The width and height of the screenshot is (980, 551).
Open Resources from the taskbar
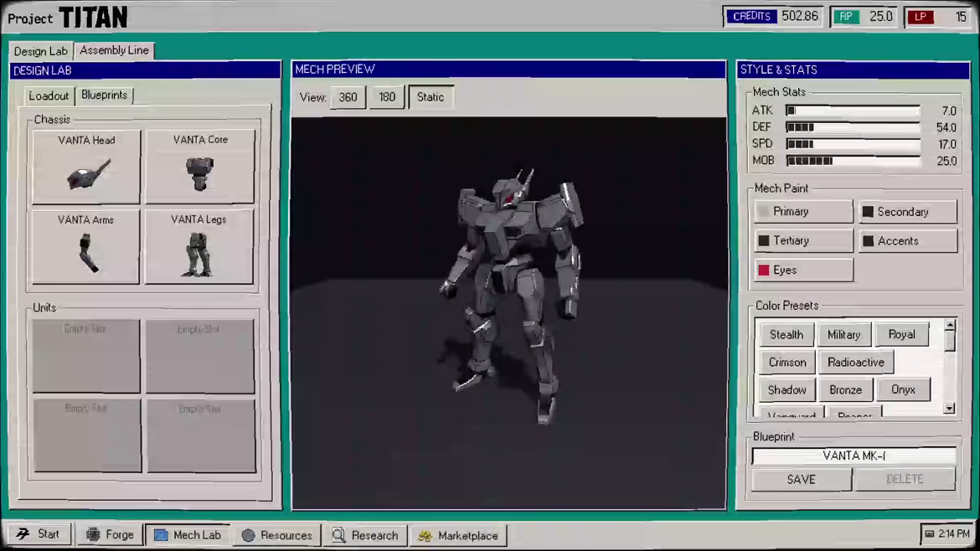[x=277, y=535]
